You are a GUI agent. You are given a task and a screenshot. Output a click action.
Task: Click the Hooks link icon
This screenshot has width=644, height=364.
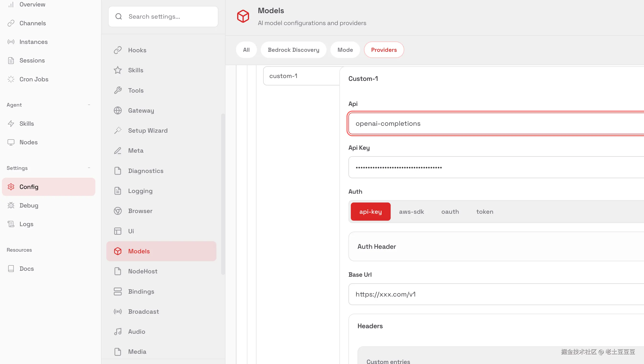pyautogui.click(x=118, y=50)
